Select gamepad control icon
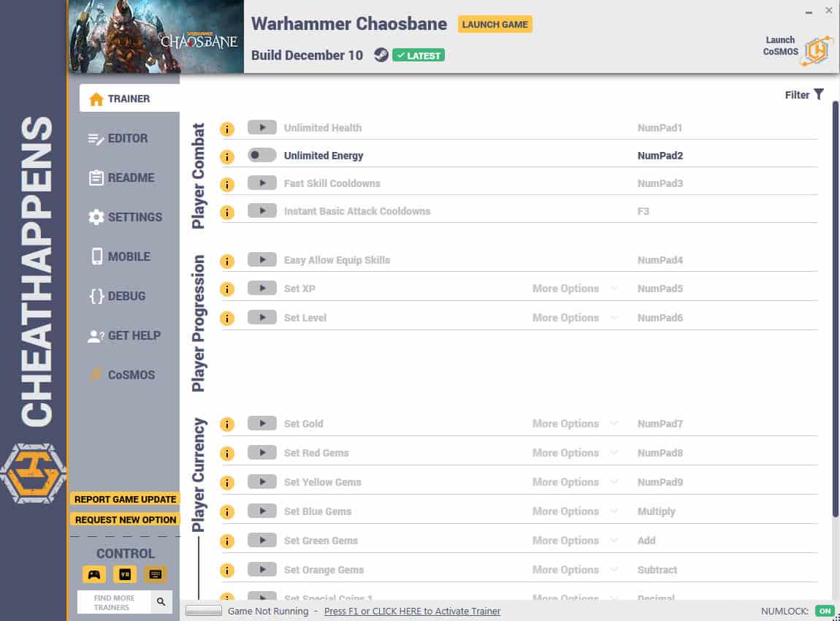This screenshot has height=621, width=840. pyautogui.click(x=94, y=574)
